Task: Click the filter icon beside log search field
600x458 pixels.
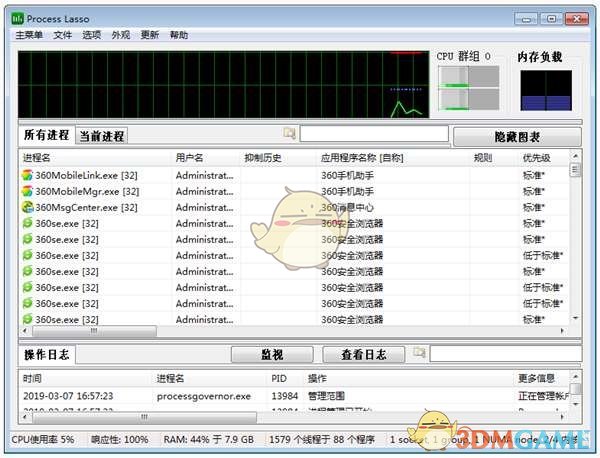Action: [x=419, y=352]
